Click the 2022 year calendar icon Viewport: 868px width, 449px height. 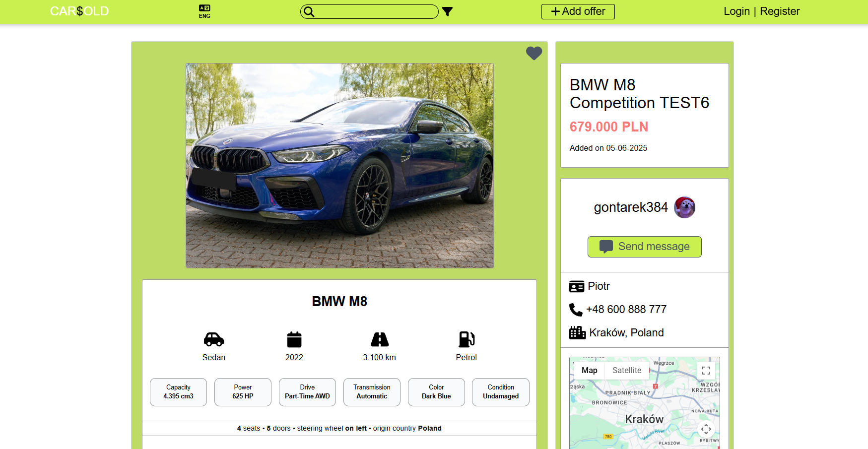tap(294, 339)
